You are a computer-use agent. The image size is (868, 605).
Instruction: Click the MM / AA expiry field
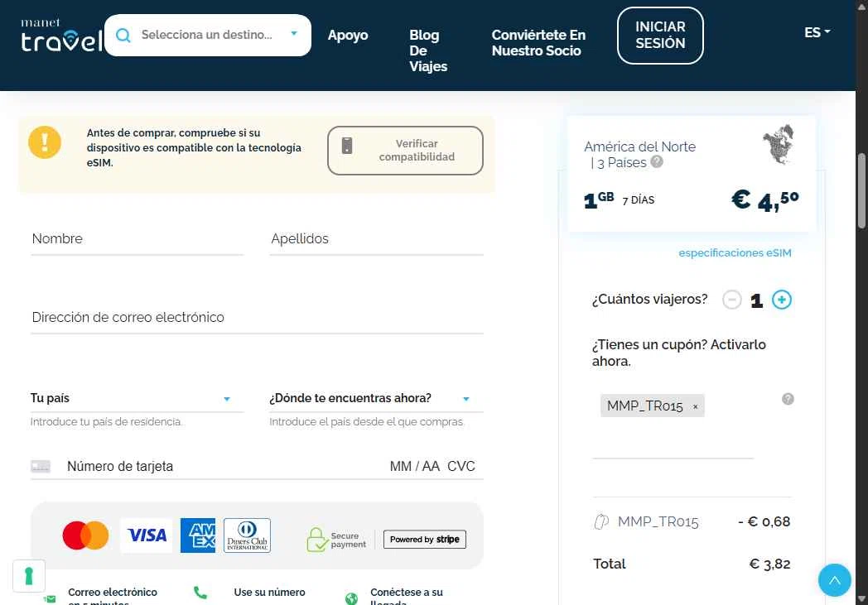(415, 466)
